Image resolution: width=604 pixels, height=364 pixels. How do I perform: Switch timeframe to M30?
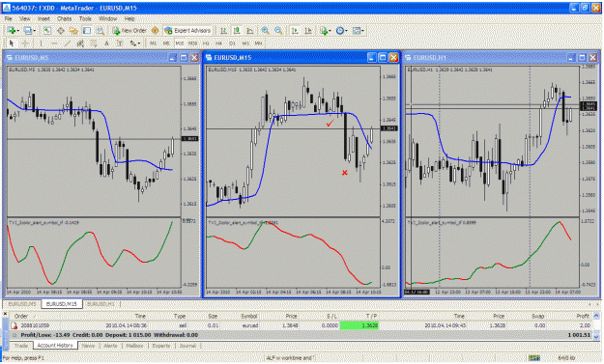click(192, 43)
